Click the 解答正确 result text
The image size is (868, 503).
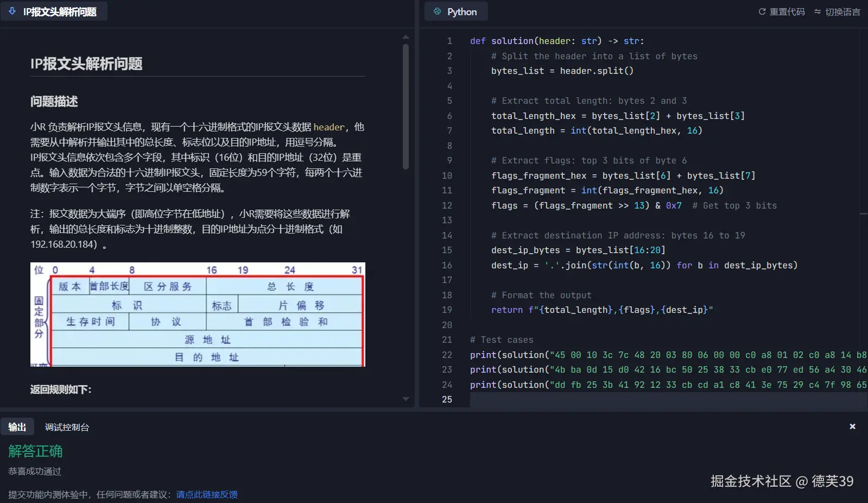[x=35, y=451]
